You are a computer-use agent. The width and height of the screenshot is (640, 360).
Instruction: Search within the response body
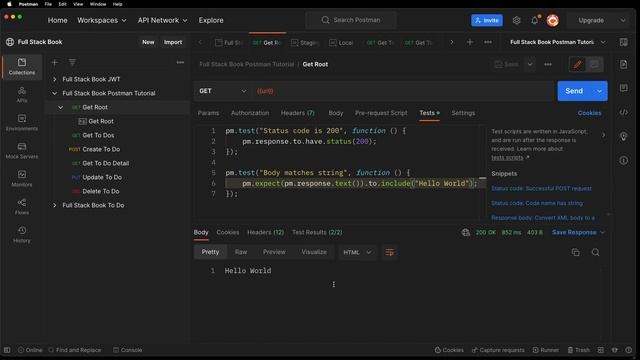click(x=596, y=252)
